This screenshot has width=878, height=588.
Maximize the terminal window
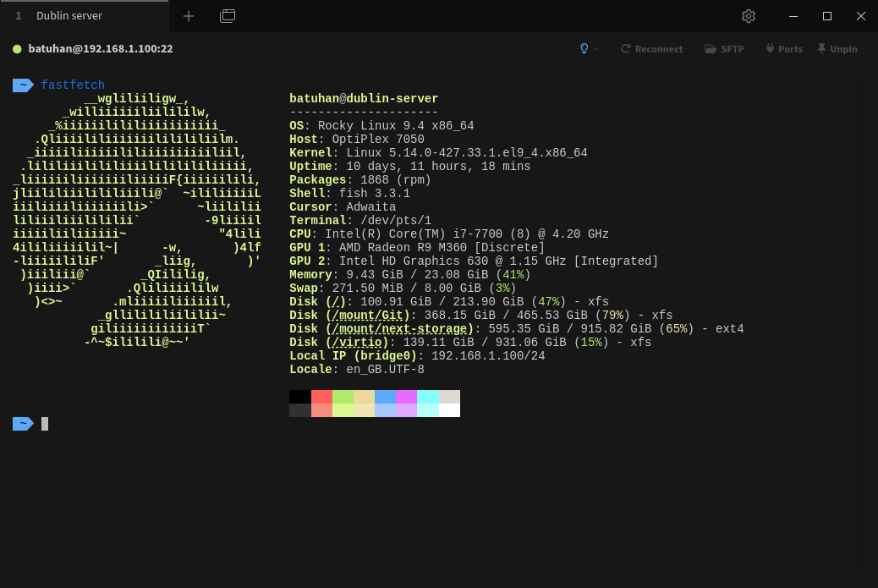click(827, 16)
